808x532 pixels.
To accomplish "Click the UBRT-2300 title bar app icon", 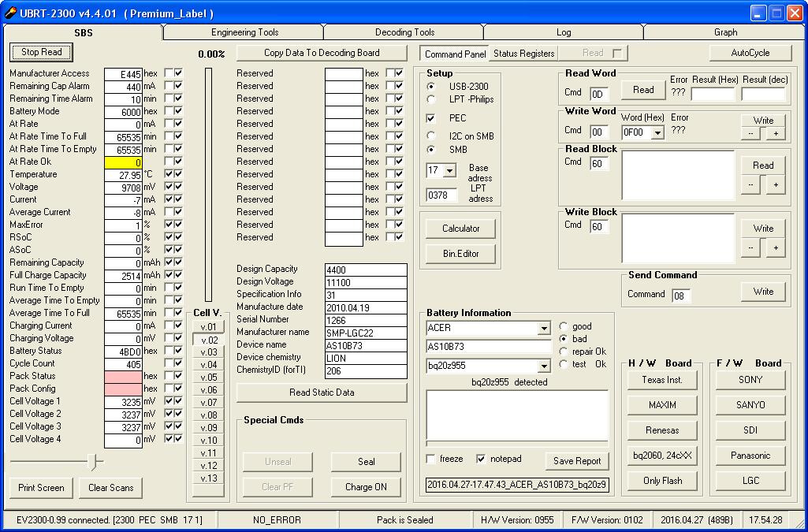I will [x=9, y=13].
